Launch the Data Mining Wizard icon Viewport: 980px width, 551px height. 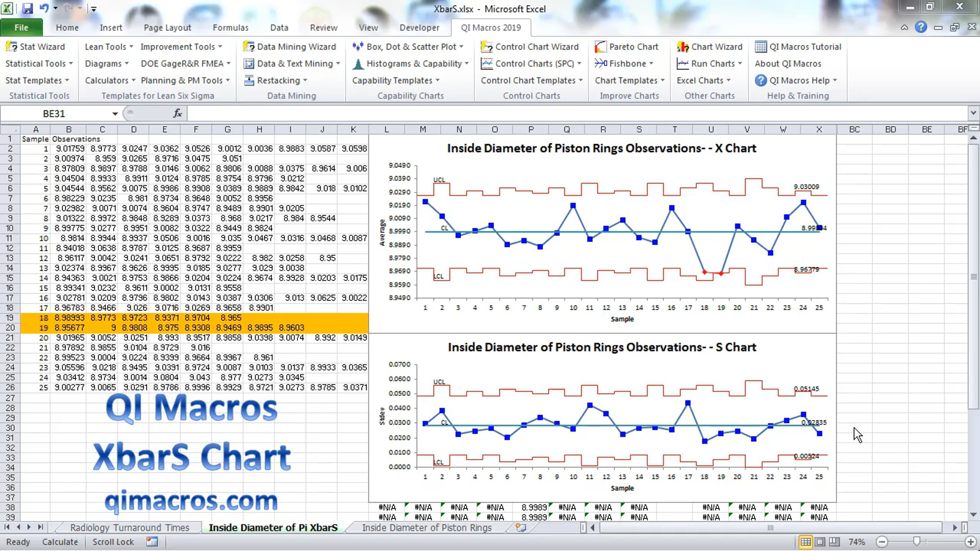pyautogui.click(x=248, y=47)
